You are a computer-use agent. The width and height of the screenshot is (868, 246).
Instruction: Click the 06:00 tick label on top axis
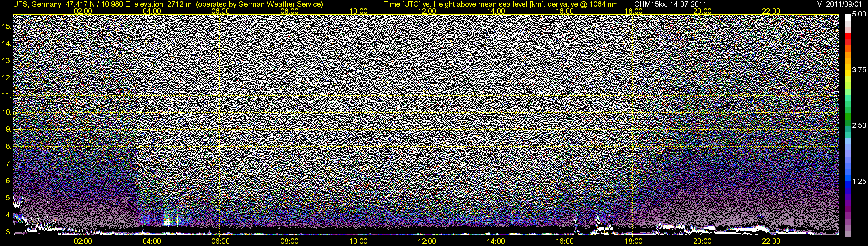click(x=220, y=11)
